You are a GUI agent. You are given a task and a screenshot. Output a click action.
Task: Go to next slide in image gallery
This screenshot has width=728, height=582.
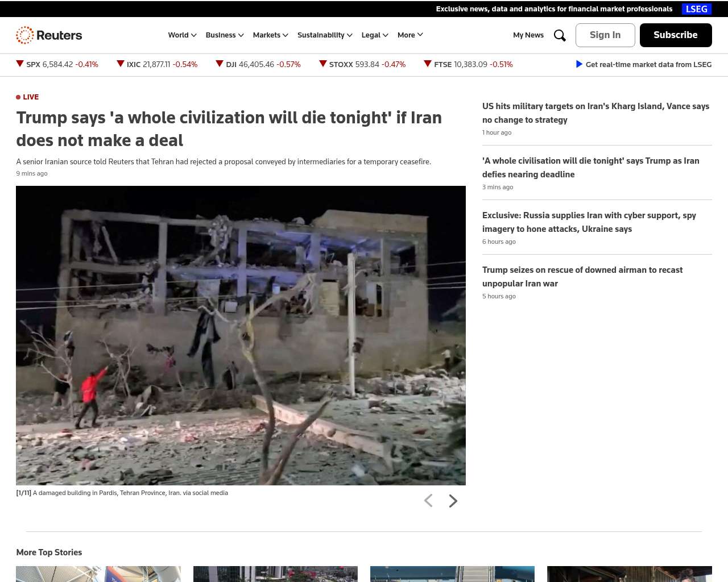453,501
